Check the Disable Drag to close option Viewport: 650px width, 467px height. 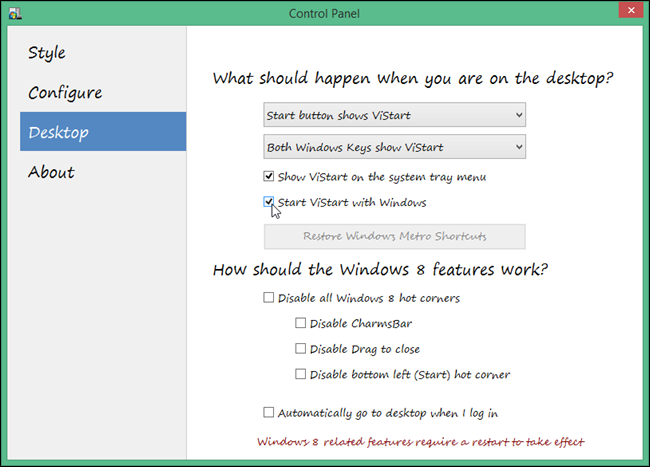[x=300, y=348]
